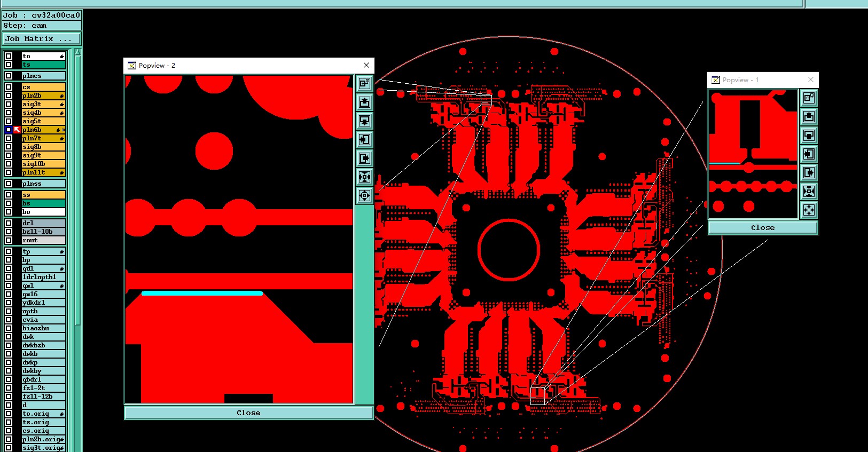Click the hand marker on pln11t layer
The height and width of the screenshot is (452, 868).
click(x=62, y=172)
